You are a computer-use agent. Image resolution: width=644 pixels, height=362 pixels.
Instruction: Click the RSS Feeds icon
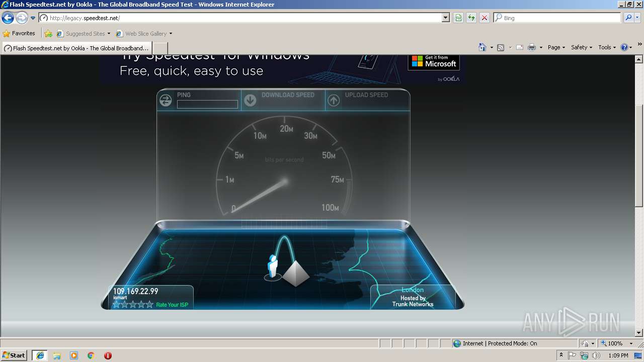click(x=501, y=47)
